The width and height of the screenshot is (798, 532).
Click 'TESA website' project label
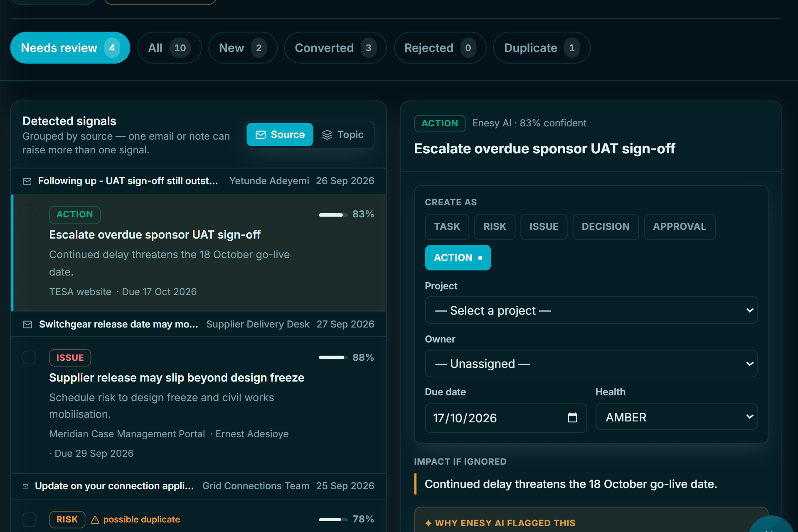(x=80, y=292)
